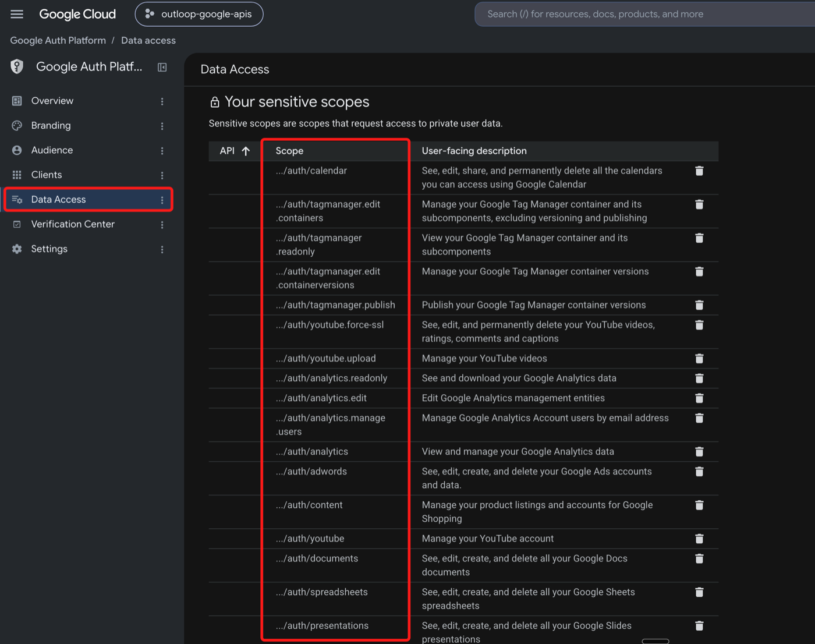This screenshot has width=815, height=644.
Task: Select the Data Access menu item
Action: (x=88, y=199)
